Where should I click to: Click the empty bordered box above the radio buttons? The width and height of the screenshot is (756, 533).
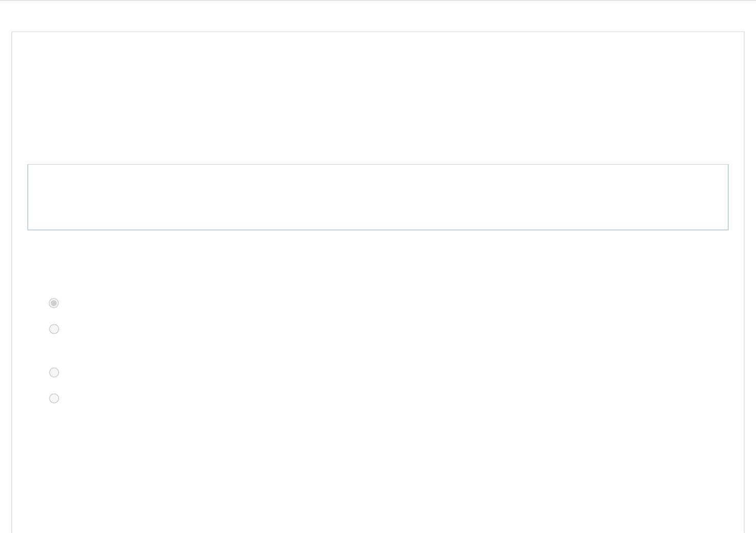378,197
